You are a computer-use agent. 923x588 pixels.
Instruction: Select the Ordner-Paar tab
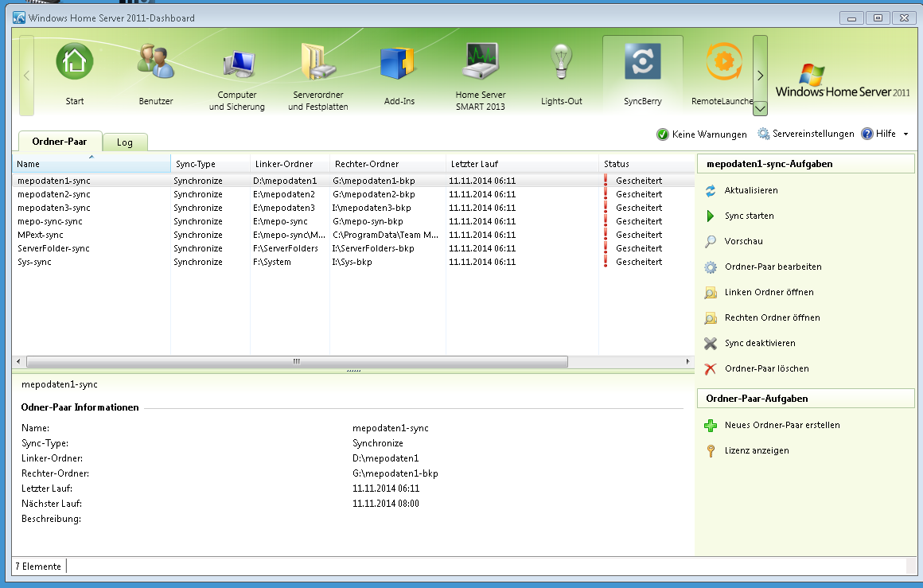coord(60,142)
